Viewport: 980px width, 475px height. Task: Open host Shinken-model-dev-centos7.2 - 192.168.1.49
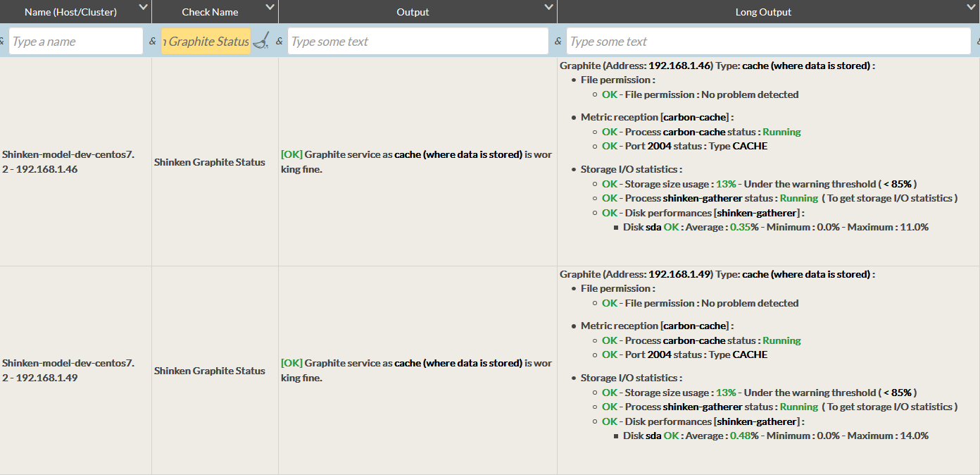(68, 370)
